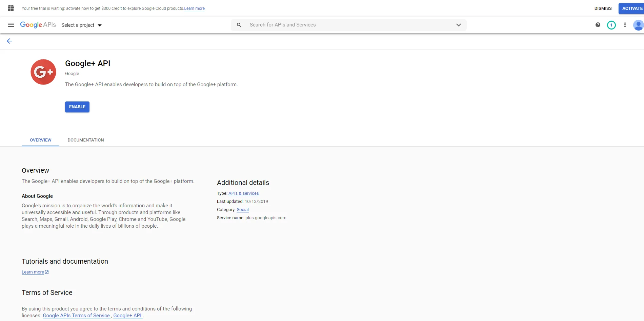Viewport: 644px width, 321px height.
Task: Click the back arrow icon
Action: pyautogui.click(x=9, y=41)
